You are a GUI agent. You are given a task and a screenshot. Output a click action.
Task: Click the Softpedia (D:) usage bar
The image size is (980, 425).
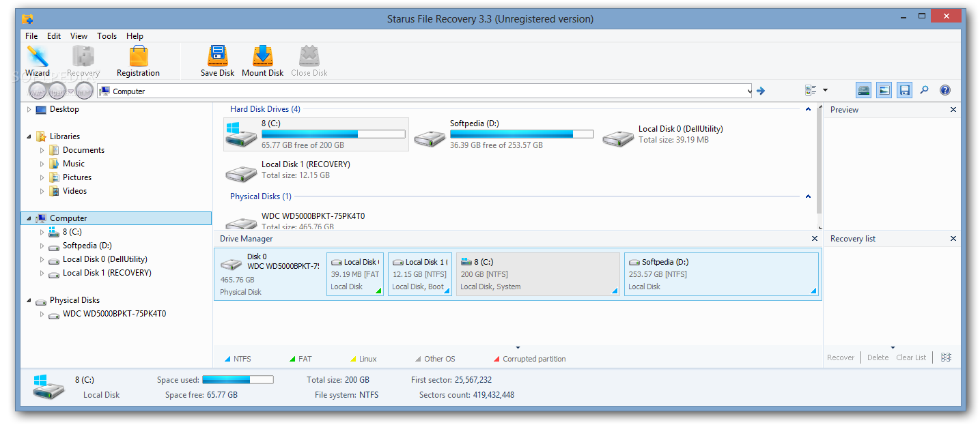522,134
